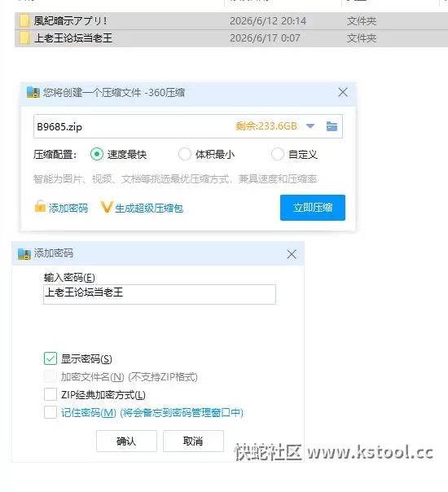Screen dimensions: 448x492
Task: Close the 360压缩 create archive dialog
Action: pyautogui.click(x=343, y=92)
